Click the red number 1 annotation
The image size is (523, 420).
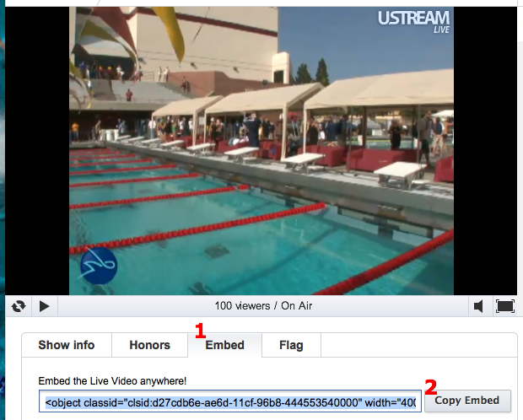pyautogui.click(x=201, y=331)
